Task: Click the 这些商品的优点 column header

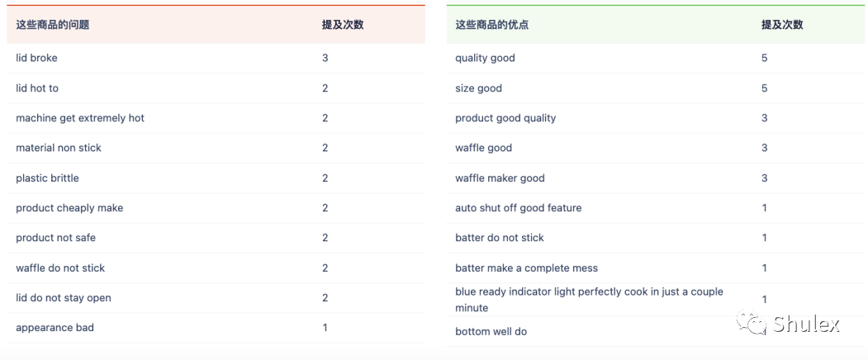Action: 491,25
